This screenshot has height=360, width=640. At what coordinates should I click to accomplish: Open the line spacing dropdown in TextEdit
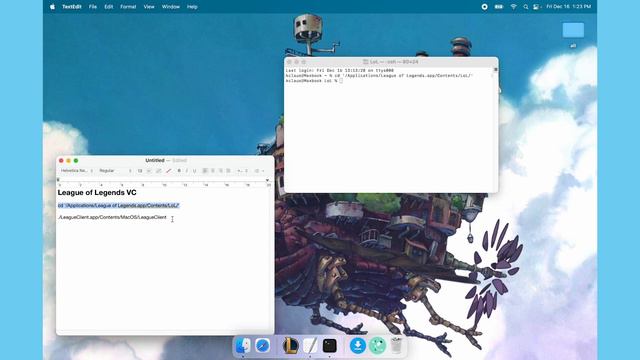pyautogui.click(x=242, y=171)
